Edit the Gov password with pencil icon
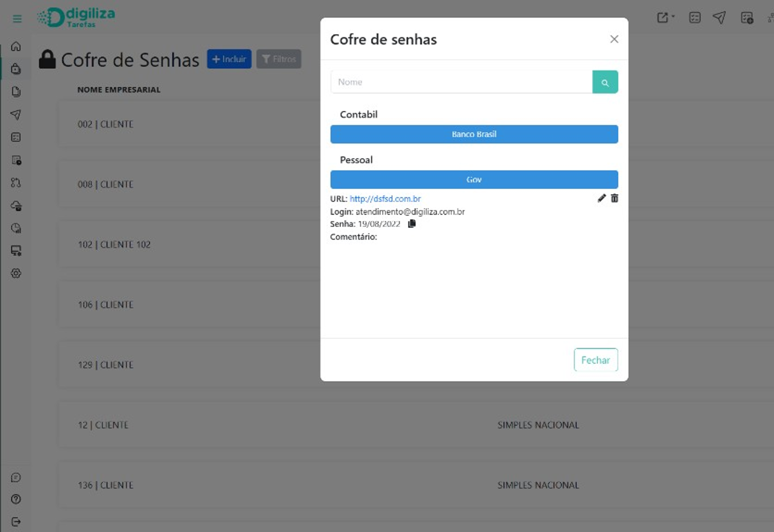 [601, 198]
